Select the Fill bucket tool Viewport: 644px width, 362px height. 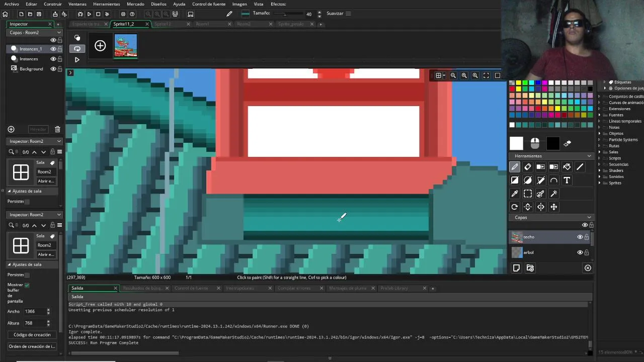click(x=567, y=167)
